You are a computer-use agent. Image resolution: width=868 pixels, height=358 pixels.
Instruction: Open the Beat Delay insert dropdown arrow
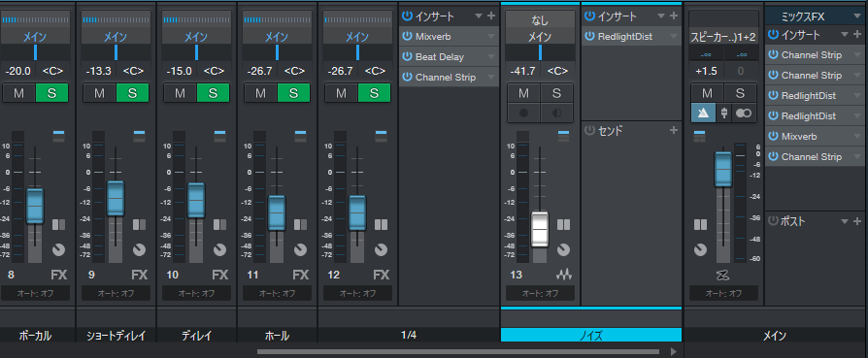point(491,57)
